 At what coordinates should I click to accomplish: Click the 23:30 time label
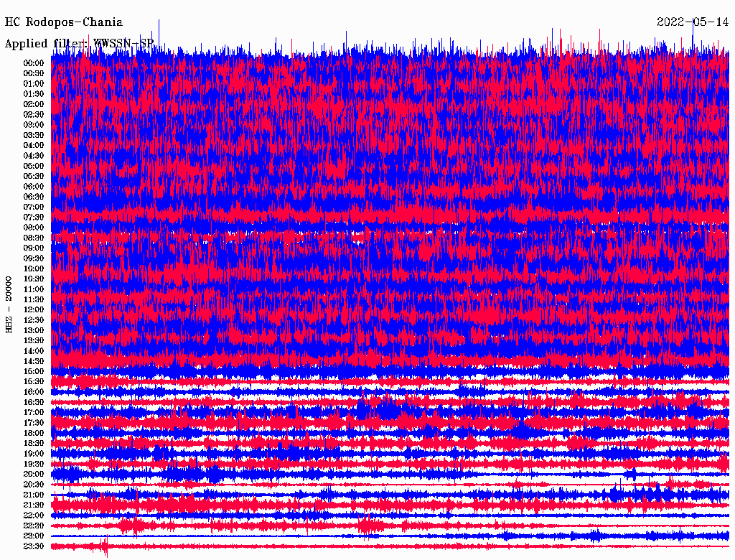pos(34,546)
